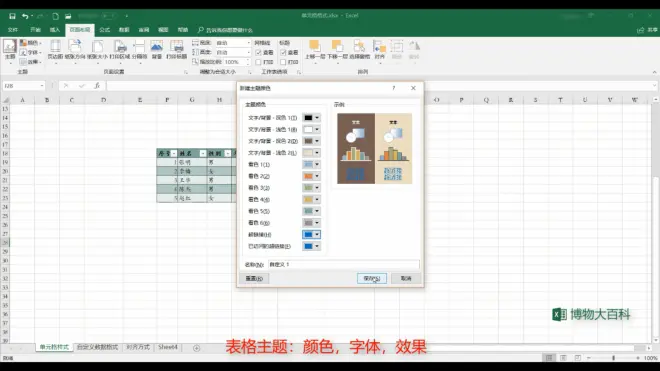Image resolution: width=660 pixels, height=371 pixels.
Task: Open Text/Background Dark 1 color dropdown
Action: 317,118
